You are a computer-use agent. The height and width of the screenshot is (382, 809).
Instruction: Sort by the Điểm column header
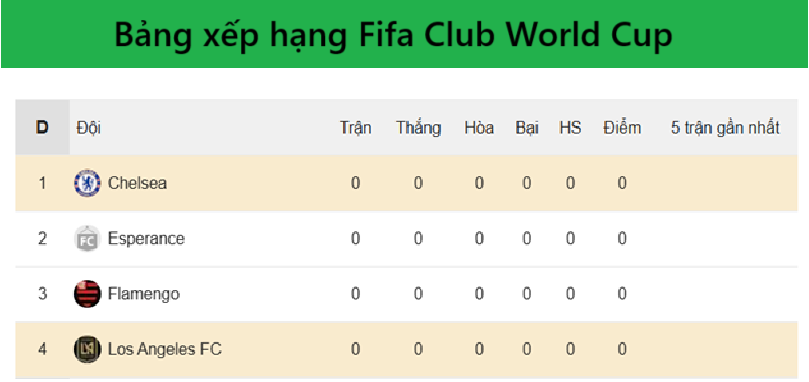pyautogui.click(x=622, y=128)
